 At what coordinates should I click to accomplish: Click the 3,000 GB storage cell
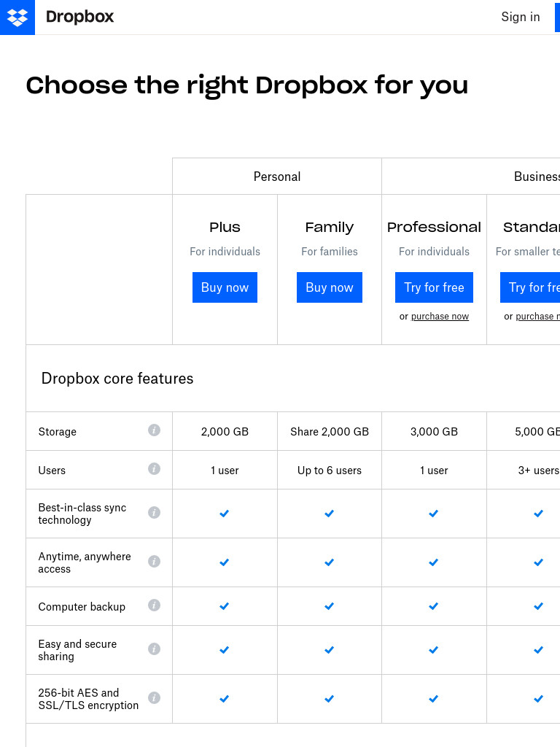[x=435, y=432]
